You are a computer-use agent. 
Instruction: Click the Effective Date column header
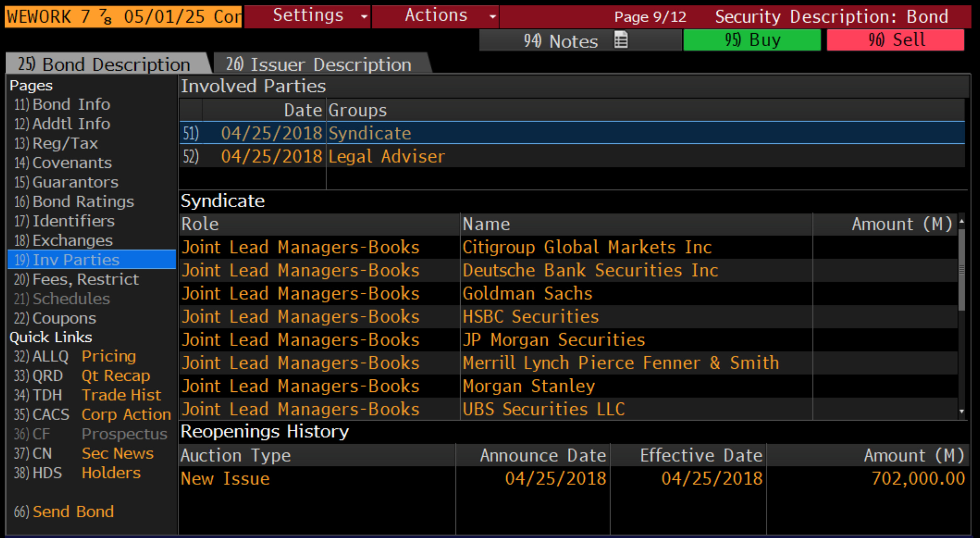click(688, 455)
